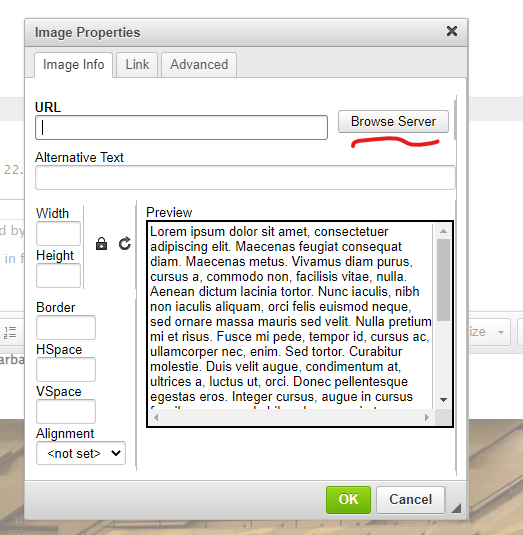Focus the Alternative Text field
Image resolution: width=523 pixels, height=535 pixels.
245,177
